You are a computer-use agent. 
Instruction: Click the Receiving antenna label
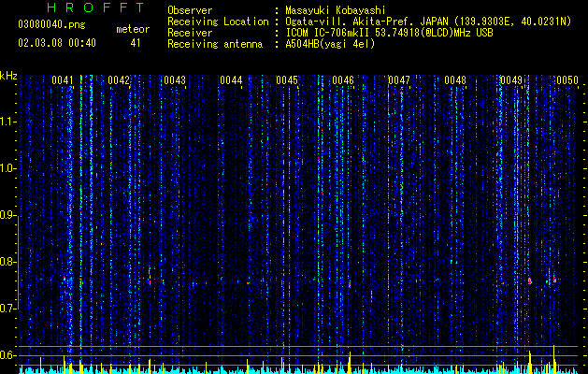[215, 44]
